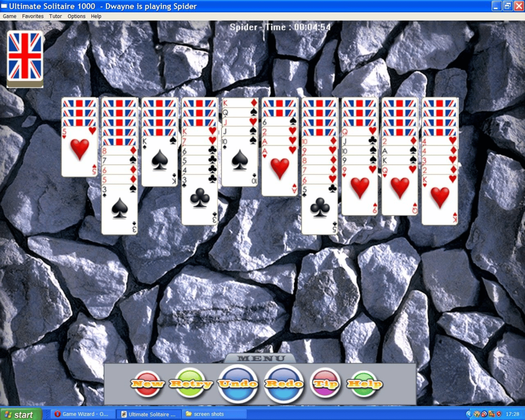The height and width of the screenshot is (420, 525).
Task: Select the 6 of clubs in fourth column
Action: coord(199,150)
